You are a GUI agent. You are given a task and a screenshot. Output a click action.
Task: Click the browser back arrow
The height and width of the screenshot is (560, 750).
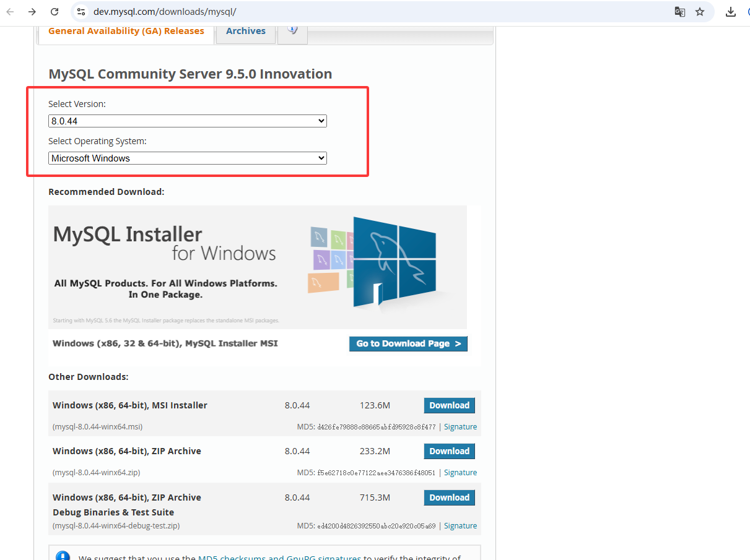[x=11, y=12]
